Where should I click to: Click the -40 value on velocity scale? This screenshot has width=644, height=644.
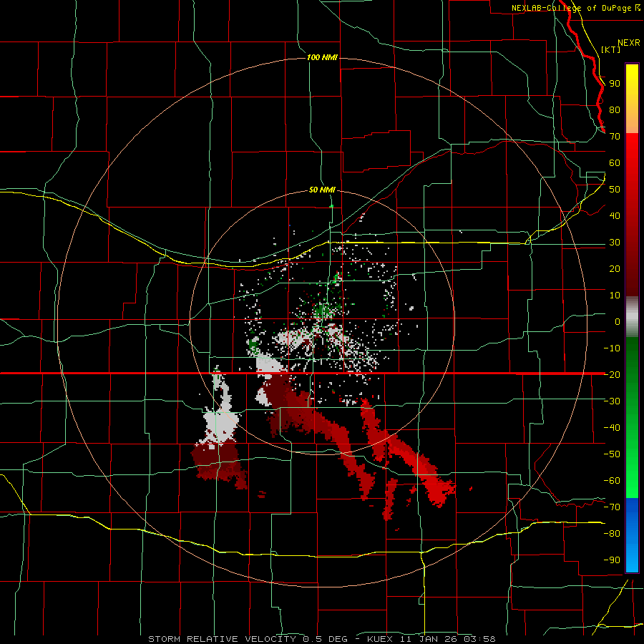[612, 428]
